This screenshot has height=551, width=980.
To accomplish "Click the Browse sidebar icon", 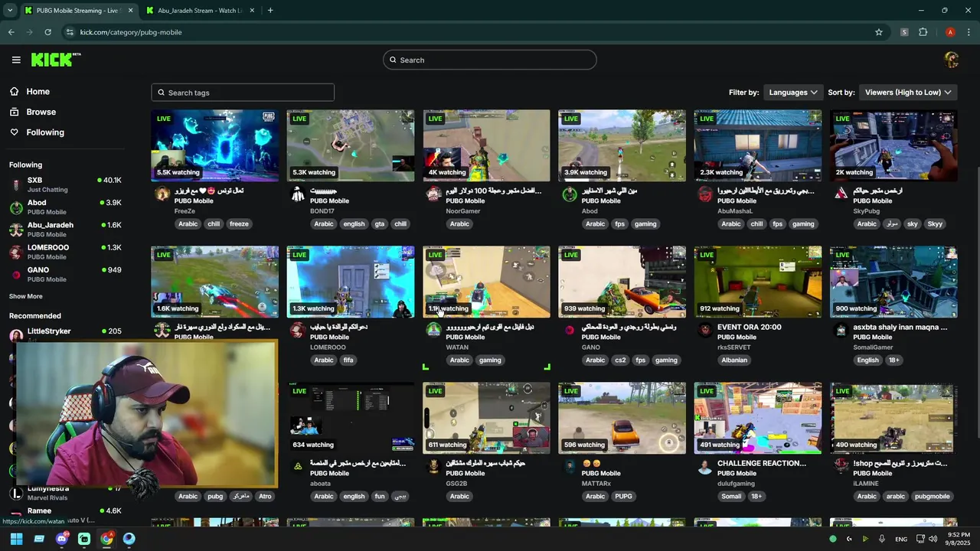I will pos(15,112).
